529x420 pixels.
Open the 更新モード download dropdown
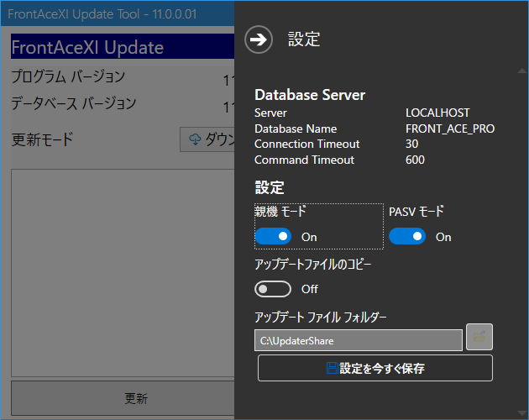pos(207,139)
